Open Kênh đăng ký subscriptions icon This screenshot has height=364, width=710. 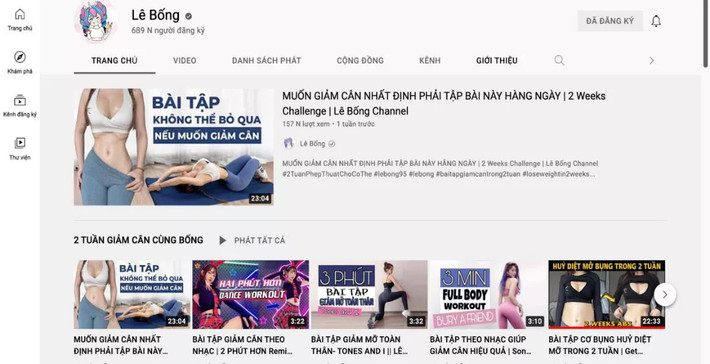coord(20,101)
